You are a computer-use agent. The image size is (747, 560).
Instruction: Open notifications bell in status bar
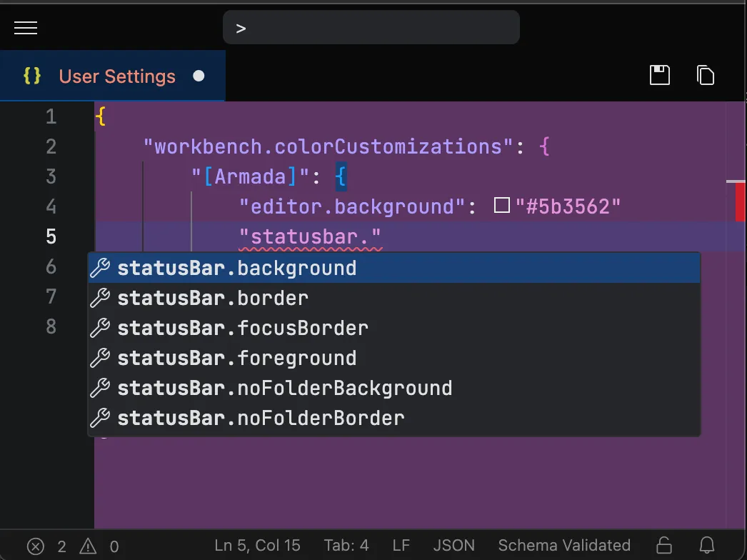pos(706,546)
